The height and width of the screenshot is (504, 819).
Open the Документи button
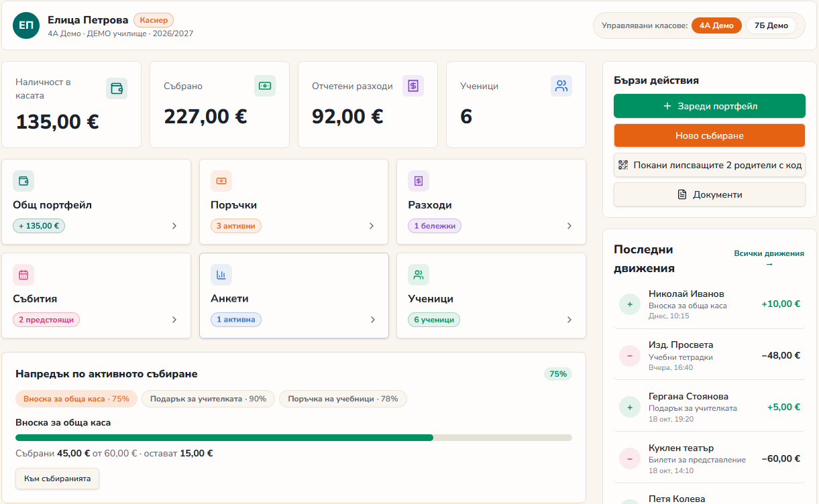pos(710,194)
